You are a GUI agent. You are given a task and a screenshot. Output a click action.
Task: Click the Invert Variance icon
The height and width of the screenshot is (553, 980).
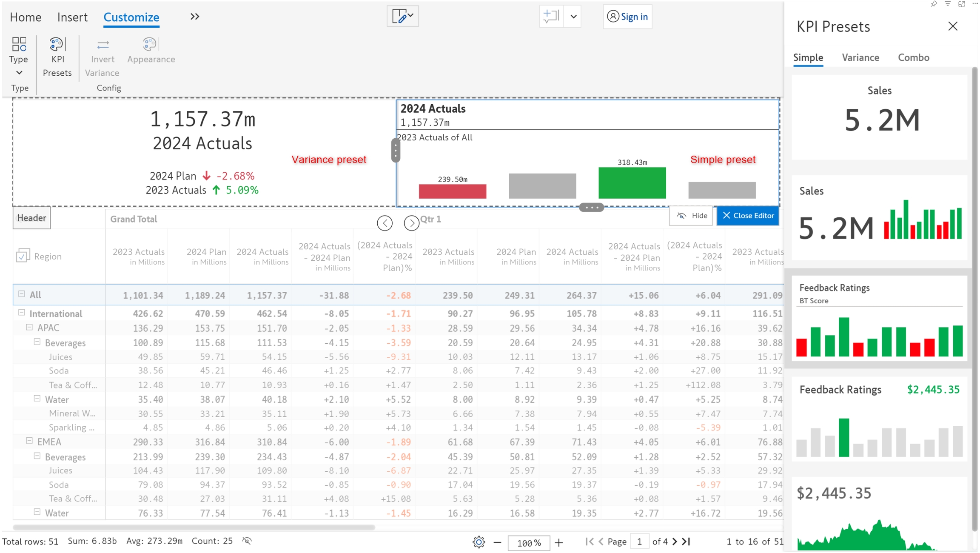103,45
